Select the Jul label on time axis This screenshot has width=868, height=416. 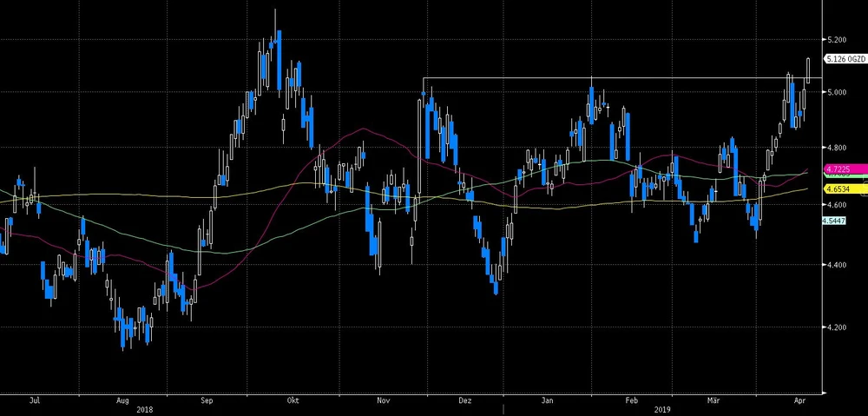pos(36,401)
